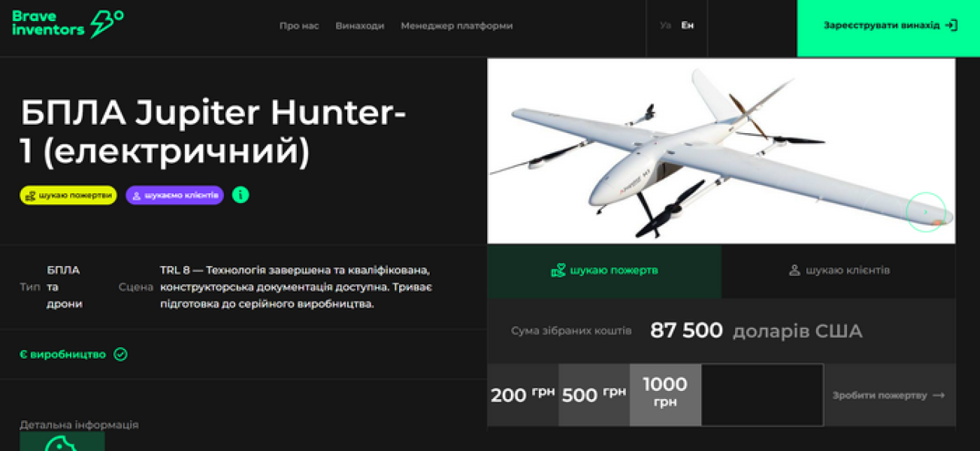Screen dimensions: 980x451
Task: Select the 200 грн donation amount
Action: pos(523,395)
